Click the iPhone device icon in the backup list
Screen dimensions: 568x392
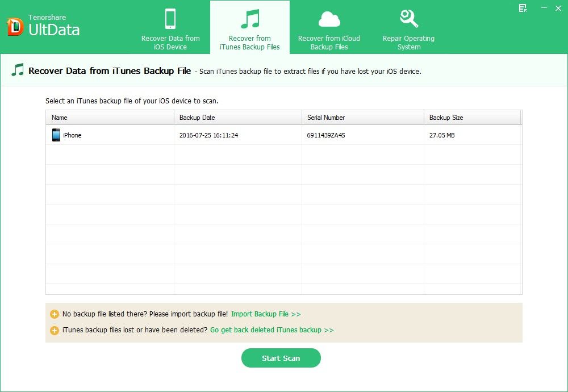point(56,135)
